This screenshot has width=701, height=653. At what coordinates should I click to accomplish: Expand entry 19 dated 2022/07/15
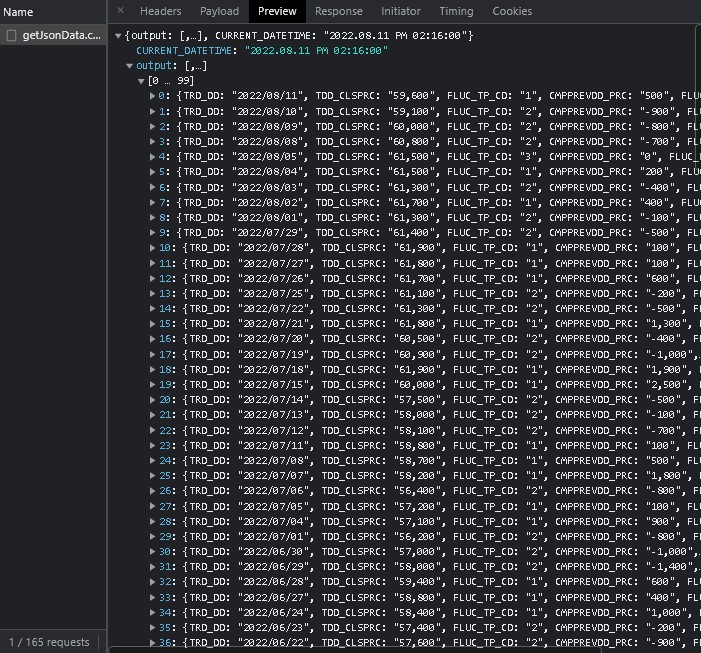pos(152,384)
